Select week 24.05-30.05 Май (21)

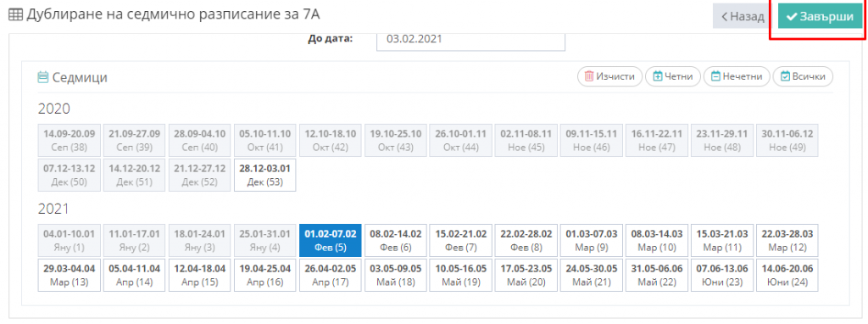[591, 275]
